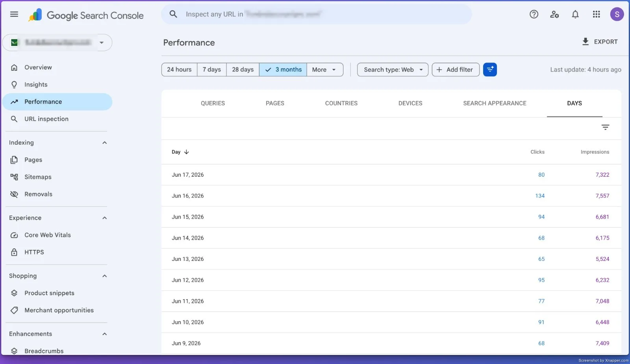Image resolution: width=630 pixels, height=364 pixels.
Task: Open the property selector dropdown
Action: [57, 42]
